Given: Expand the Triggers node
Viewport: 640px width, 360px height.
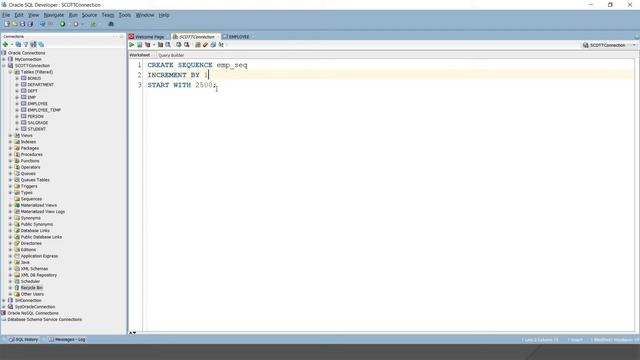Looking at the screenshot, I should coord(11,186).
